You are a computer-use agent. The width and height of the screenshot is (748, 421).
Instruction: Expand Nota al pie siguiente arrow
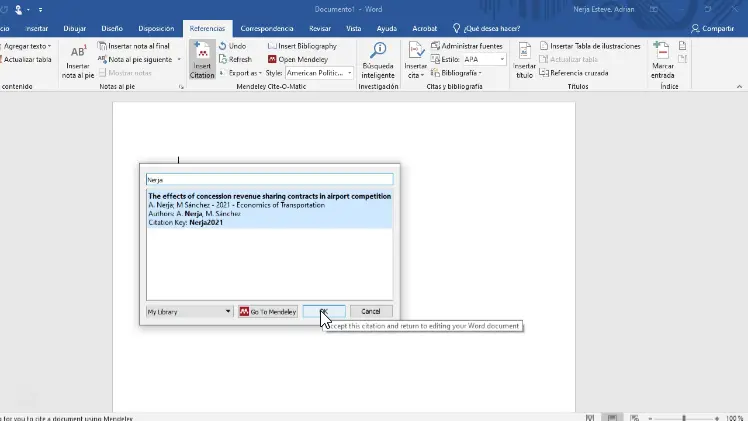pyautogui.click(x=179, y=60)
